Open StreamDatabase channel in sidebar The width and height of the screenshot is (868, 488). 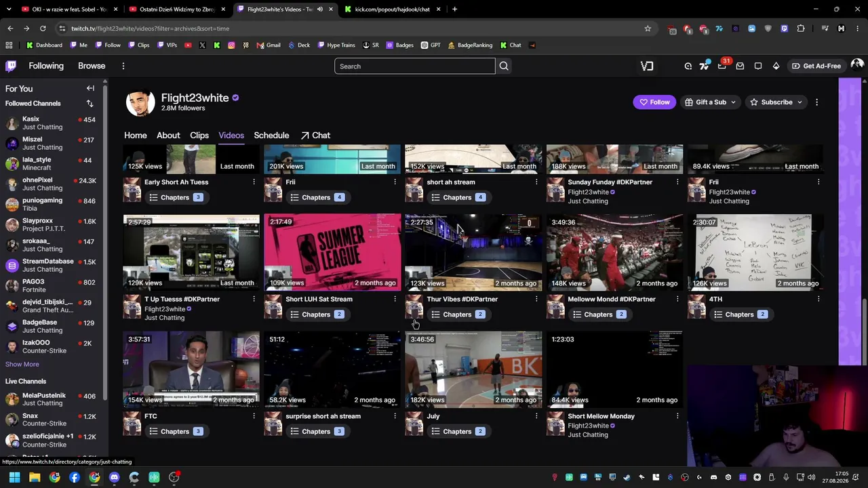click(x=53, y=265)
